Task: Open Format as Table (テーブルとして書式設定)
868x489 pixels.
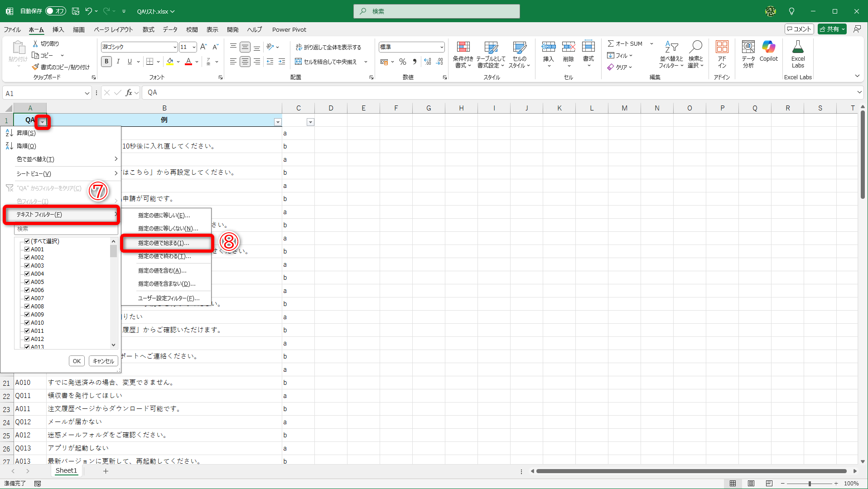Action: coord(491,54)
